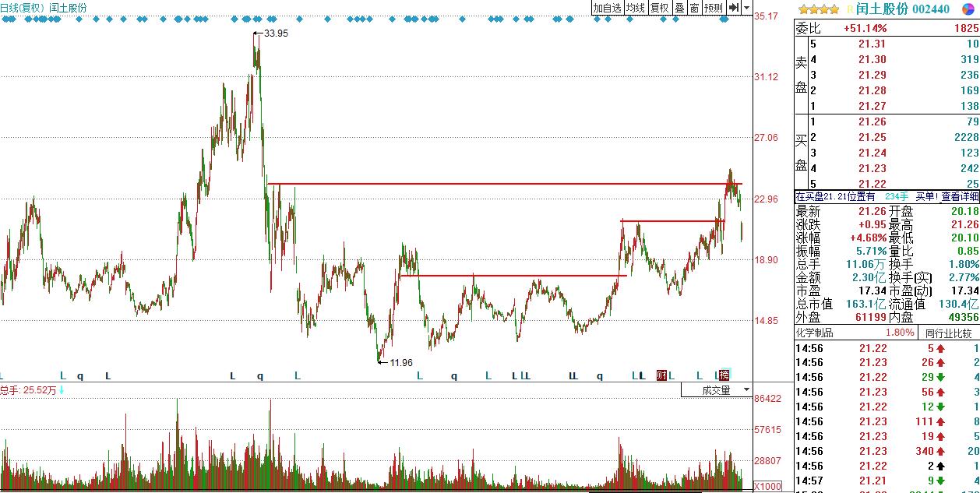Click the cyan down arrow beside 总手
980x493 pixels.
[62, 390]
